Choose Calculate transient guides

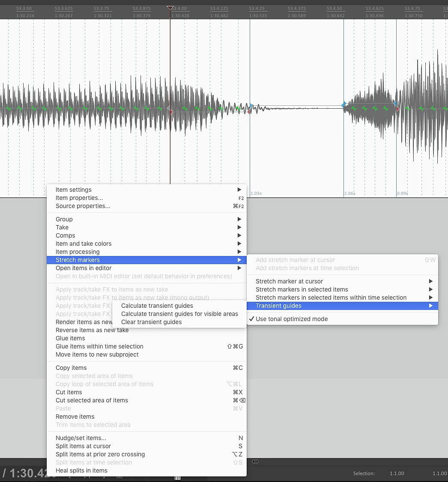click(179, 306)
